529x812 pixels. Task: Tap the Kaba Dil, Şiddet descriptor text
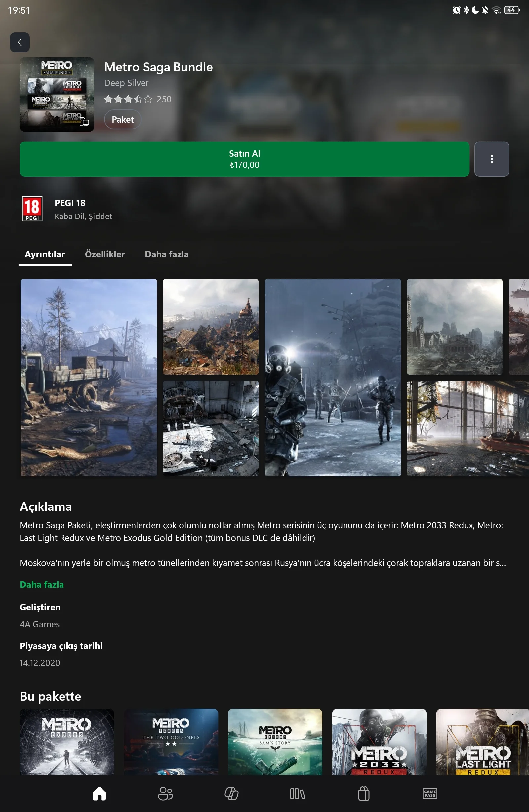(x=83, y=216)
